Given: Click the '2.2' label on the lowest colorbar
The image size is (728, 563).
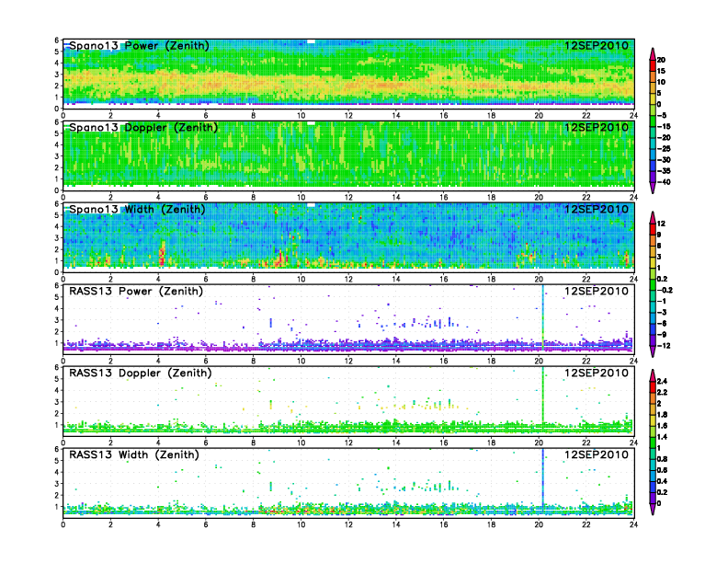Looking at the screenshot, I should (663, 393).
